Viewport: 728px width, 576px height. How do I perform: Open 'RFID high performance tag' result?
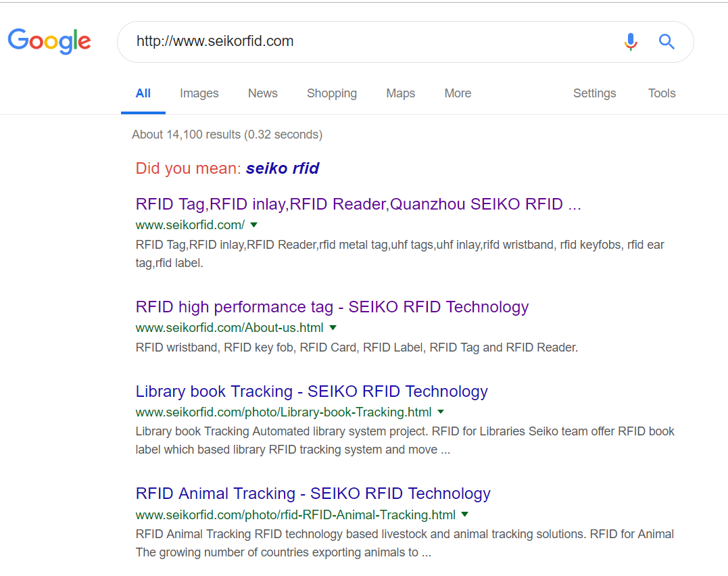coord(332,307)
